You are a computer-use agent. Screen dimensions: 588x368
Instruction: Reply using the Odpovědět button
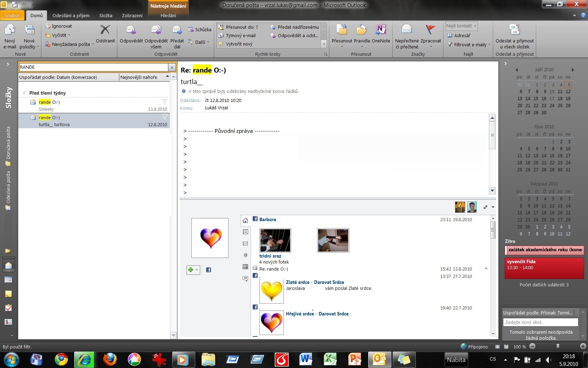(x=131, y=34)
